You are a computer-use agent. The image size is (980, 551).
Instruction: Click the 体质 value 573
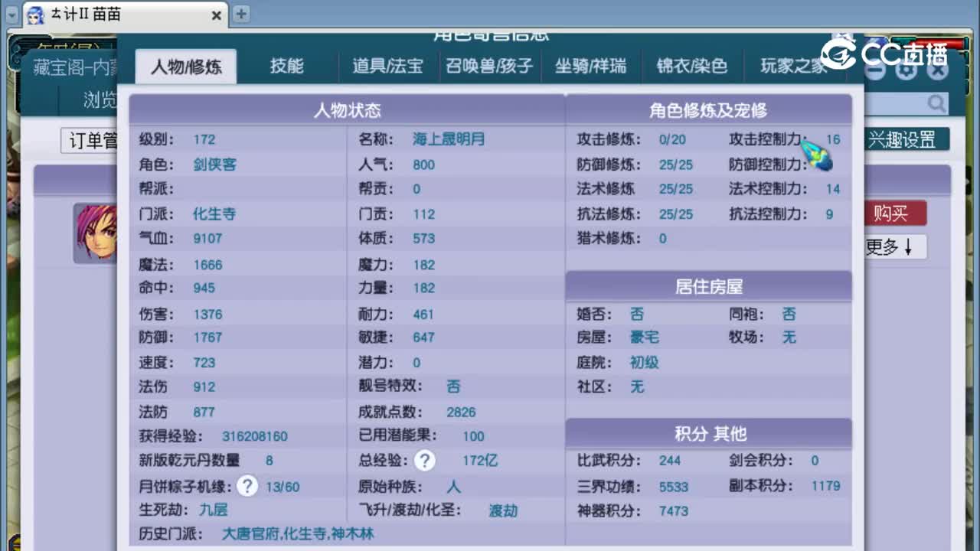[x=423, y=238]
